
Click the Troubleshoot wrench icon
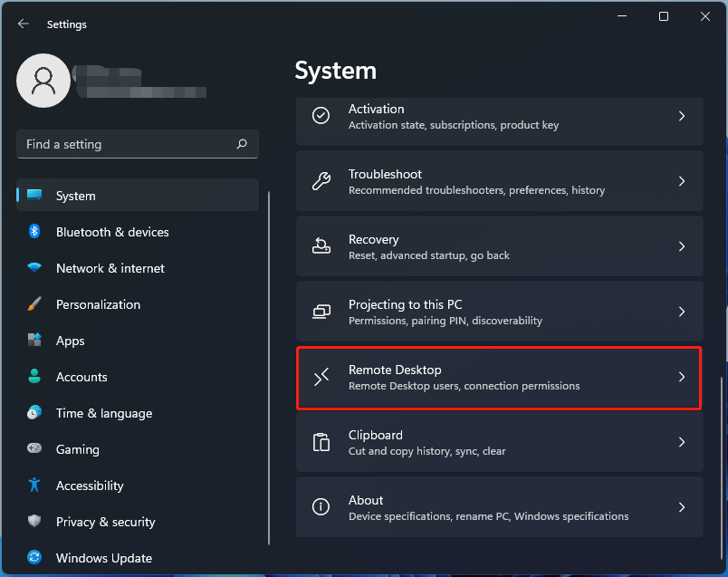point(321,180)
